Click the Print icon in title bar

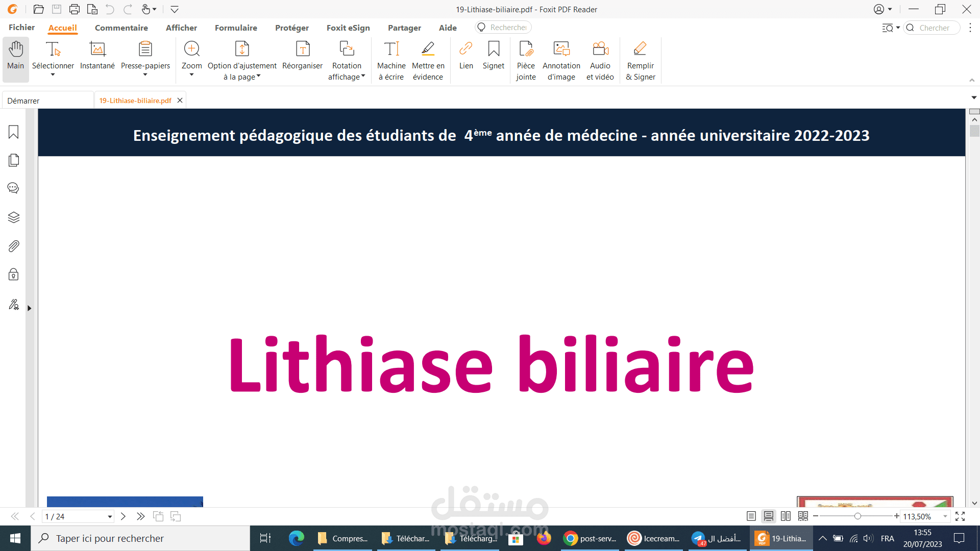tap(75, 9)
